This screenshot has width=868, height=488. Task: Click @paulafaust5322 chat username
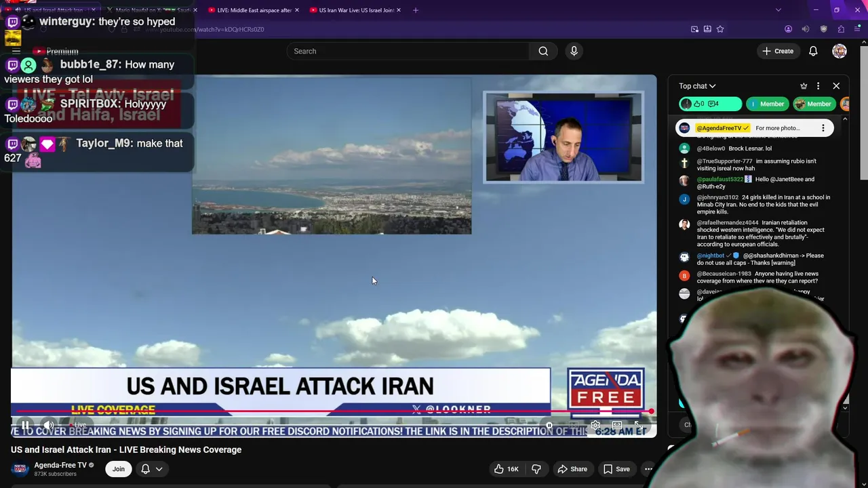pos(719,180)
